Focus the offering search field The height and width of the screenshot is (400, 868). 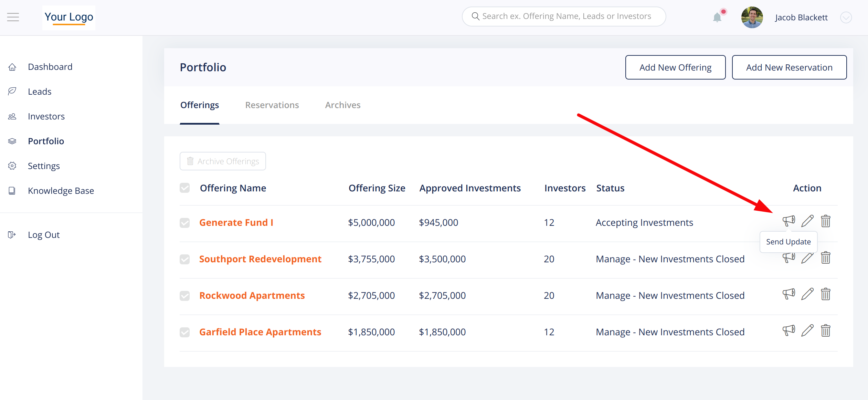[x=566, y=16]
